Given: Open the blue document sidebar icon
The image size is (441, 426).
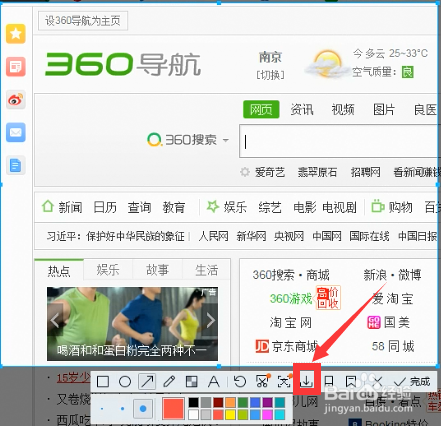Looking at the screenshot, I should 16,165.
